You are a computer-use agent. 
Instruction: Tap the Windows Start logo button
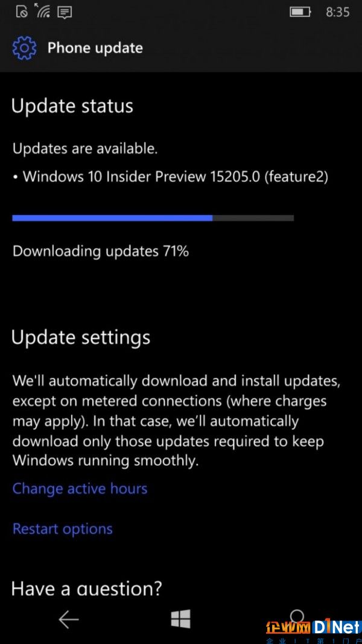click(181, 619)
